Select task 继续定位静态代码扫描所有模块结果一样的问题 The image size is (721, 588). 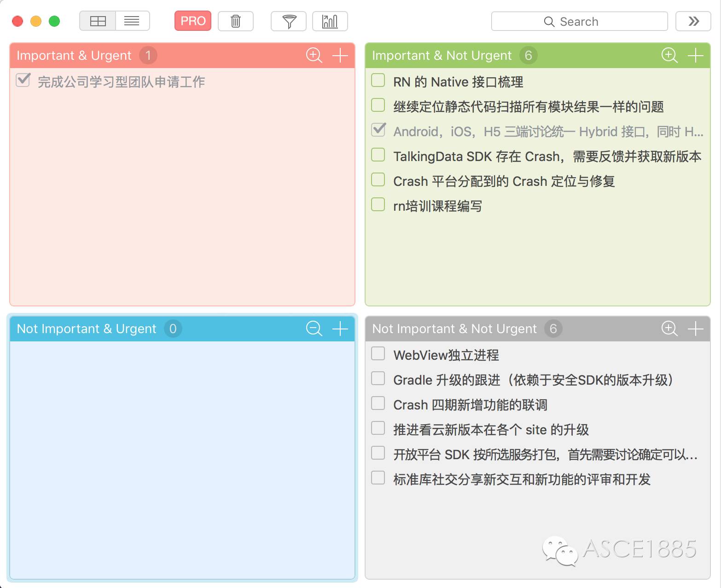point(529,107)
